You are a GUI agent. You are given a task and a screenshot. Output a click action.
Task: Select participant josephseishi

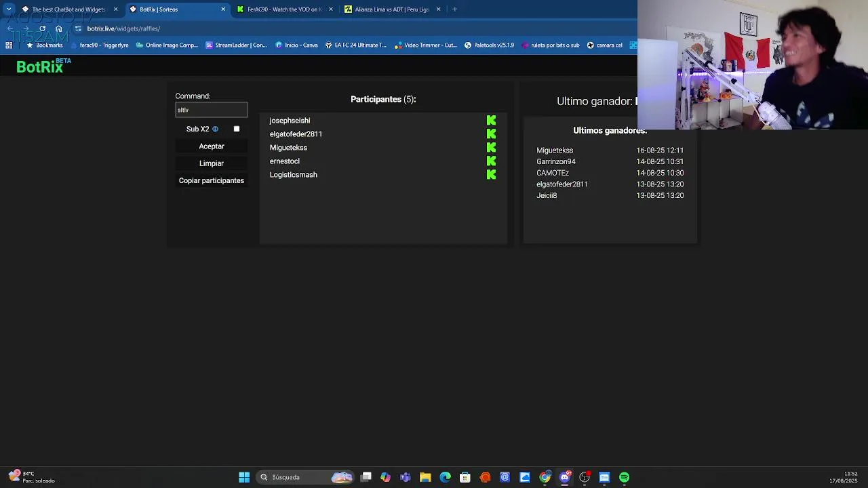290,121
